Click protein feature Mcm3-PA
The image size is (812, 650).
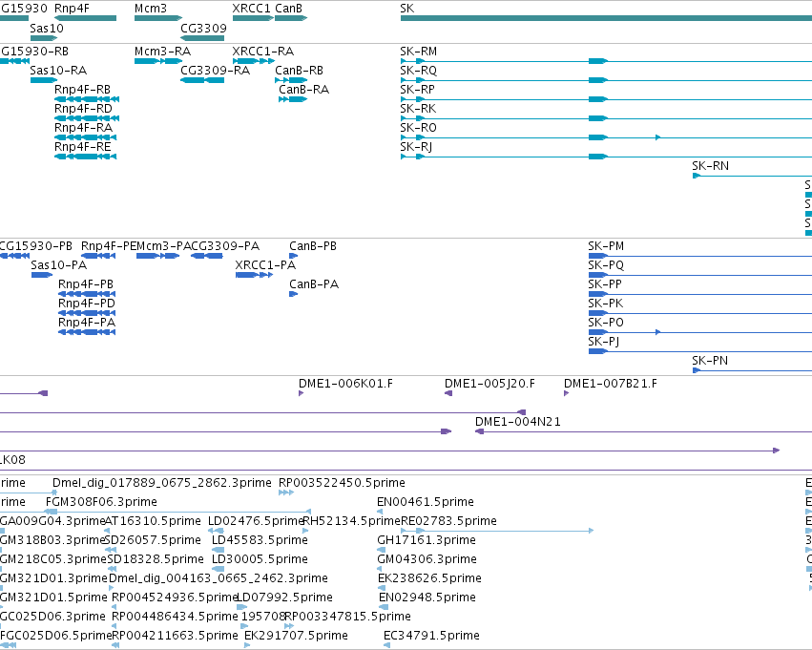click(158, 256)
